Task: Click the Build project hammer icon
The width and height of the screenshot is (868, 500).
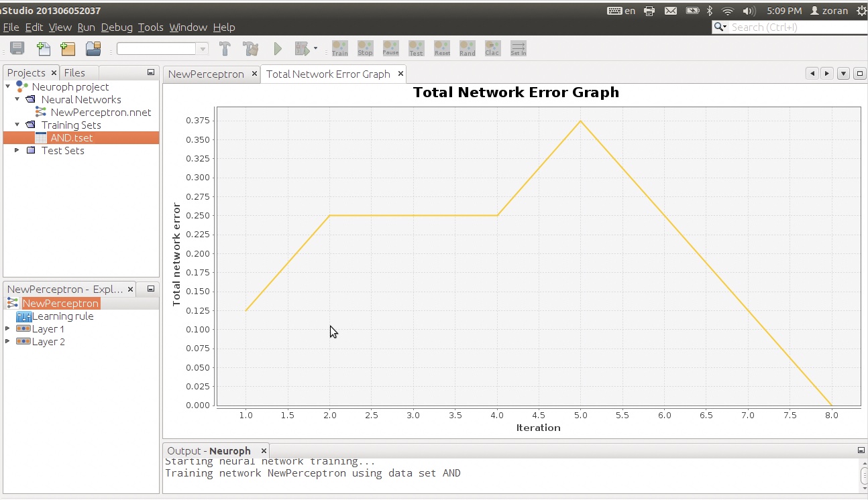Action: tap(225, 48)
